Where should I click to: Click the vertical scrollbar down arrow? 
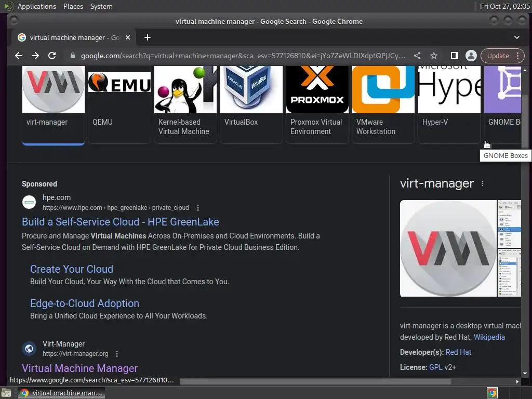[525, 373]
